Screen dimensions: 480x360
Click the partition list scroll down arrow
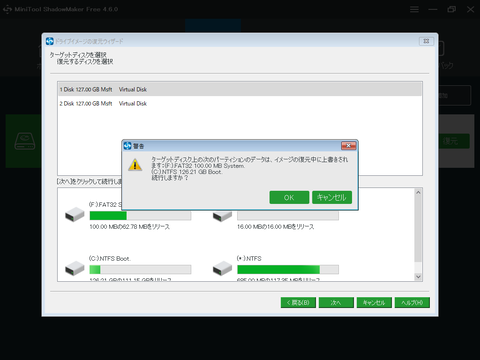(x=418, y=277)
